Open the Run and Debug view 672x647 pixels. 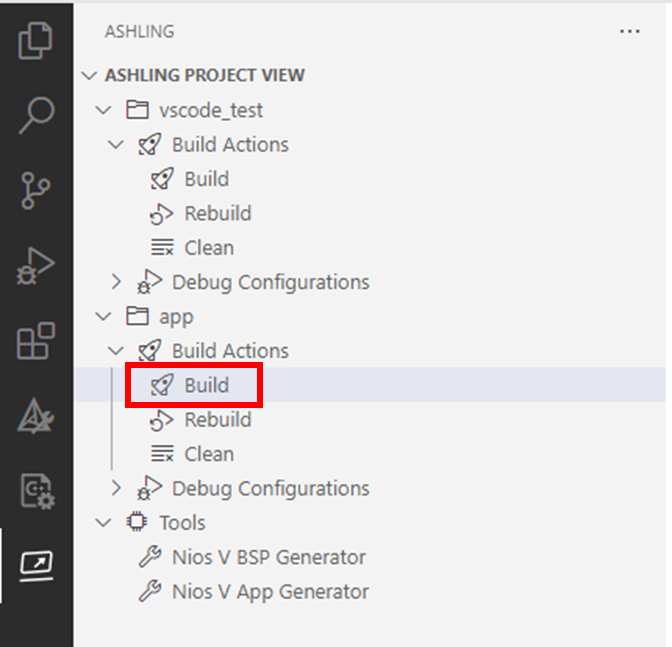pos(36,268)
